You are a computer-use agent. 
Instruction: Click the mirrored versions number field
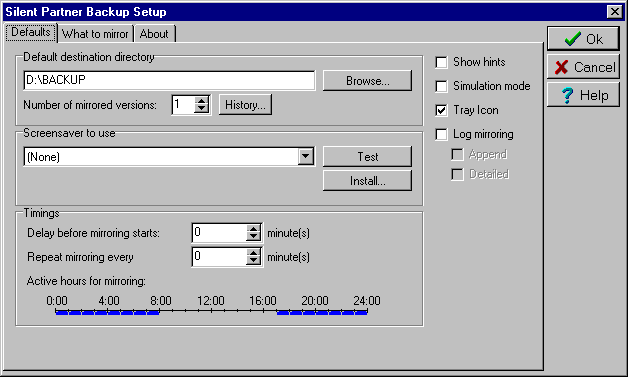click(183, 105)
